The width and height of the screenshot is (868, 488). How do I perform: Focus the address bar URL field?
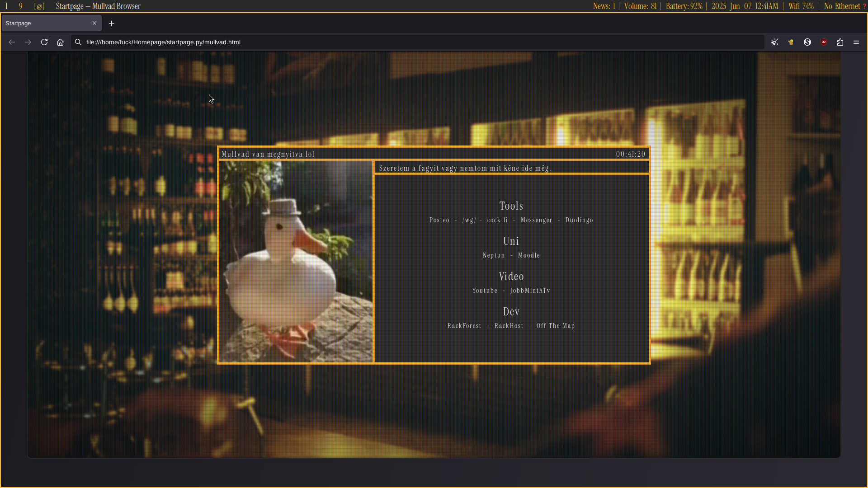coord(407,42)
